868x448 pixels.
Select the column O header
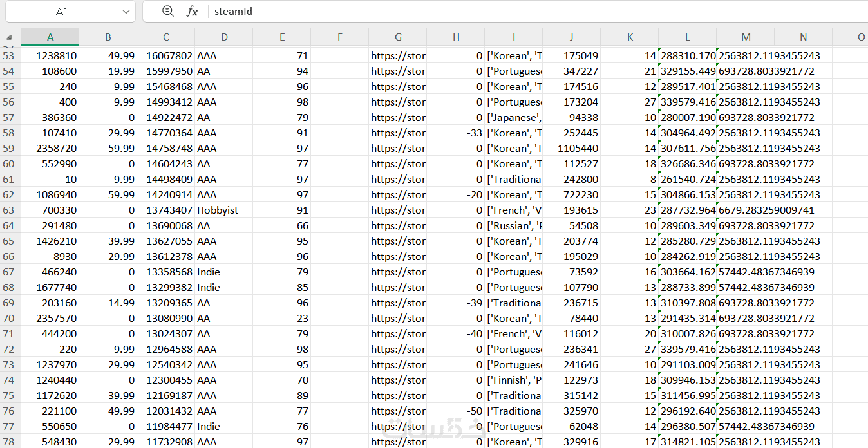pyautogui.click(x=861, y=37)
